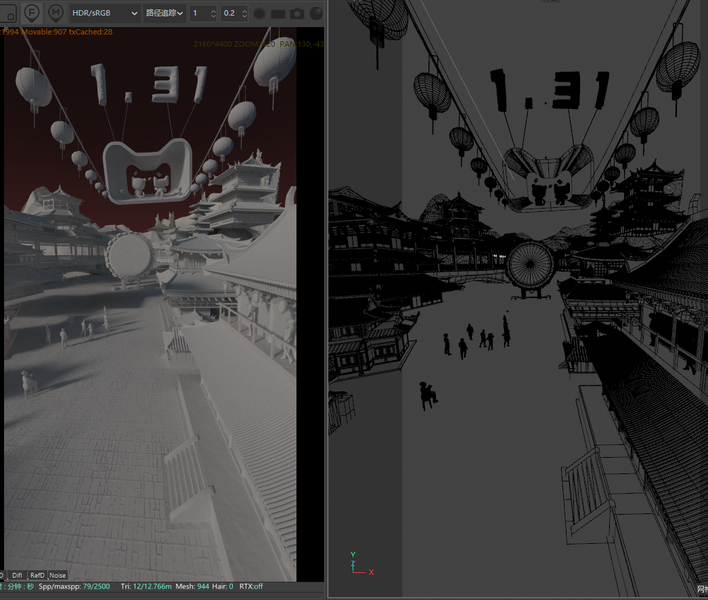Open the 路径追踪 kernel dropdown
The image size is (708, 600).
[164, 13]
